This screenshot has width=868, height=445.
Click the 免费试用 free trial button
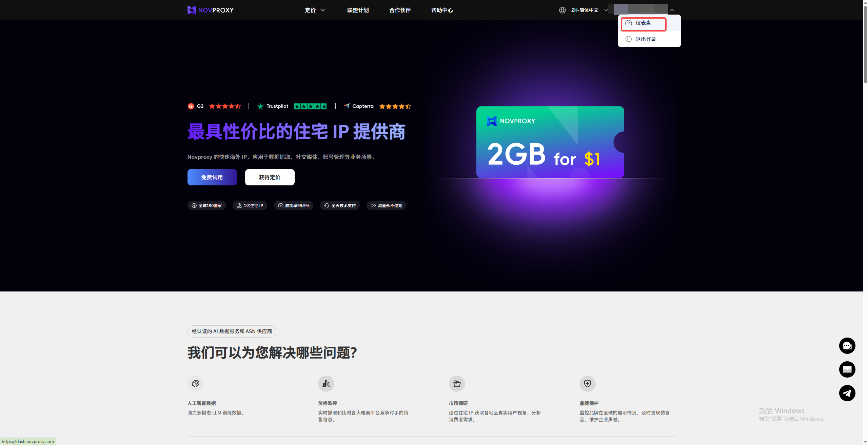click(212, 177)
